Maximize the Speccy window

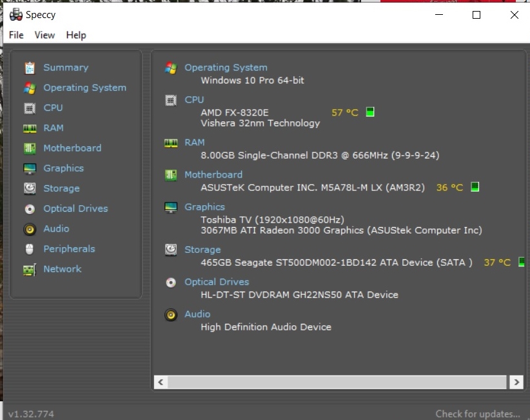[476, 15]
